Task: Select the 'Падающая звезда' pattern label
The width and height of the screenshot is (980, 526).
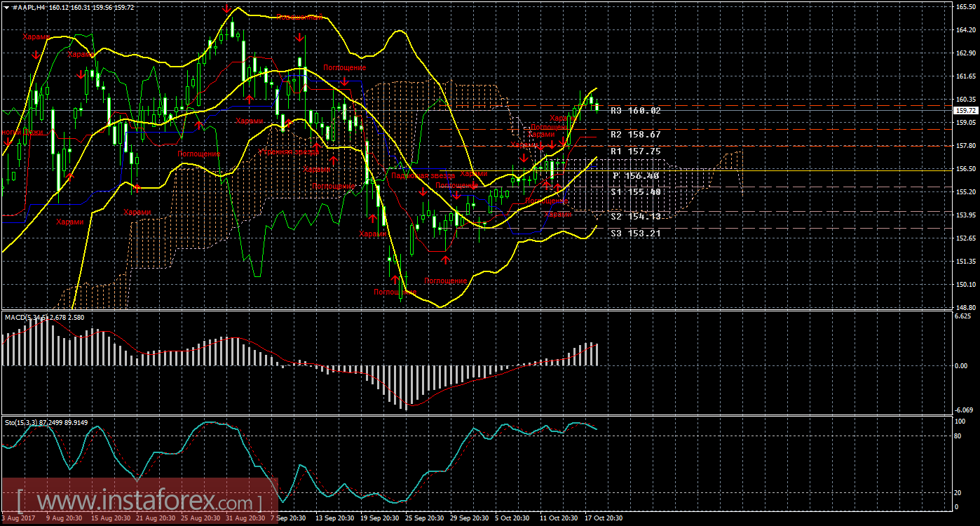Action: coord(423,175)
